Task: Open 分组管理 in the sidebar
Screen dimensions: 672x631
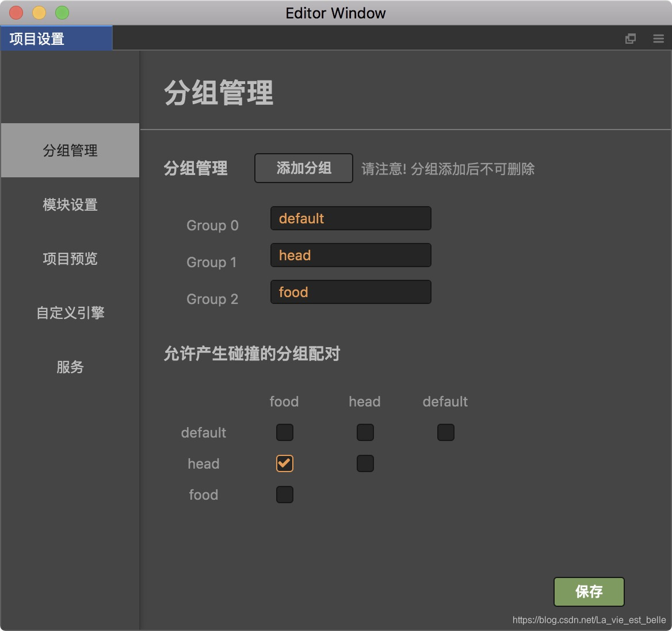Action: [x=70, y=150]
